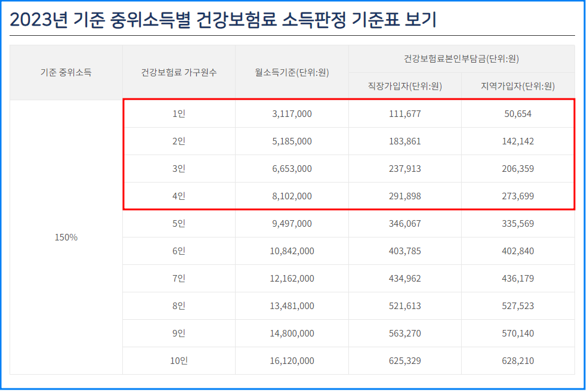Click the 4인 household row label

178,196
